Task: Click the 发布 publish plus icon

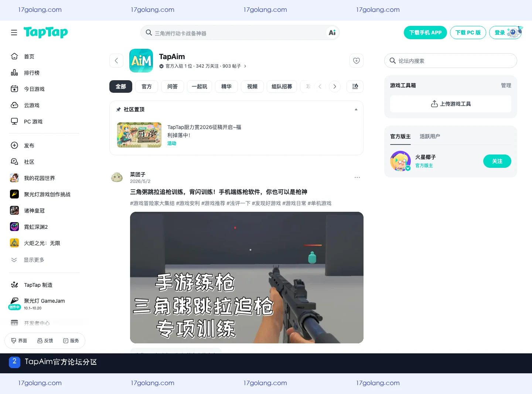Action: click(14, 145)
